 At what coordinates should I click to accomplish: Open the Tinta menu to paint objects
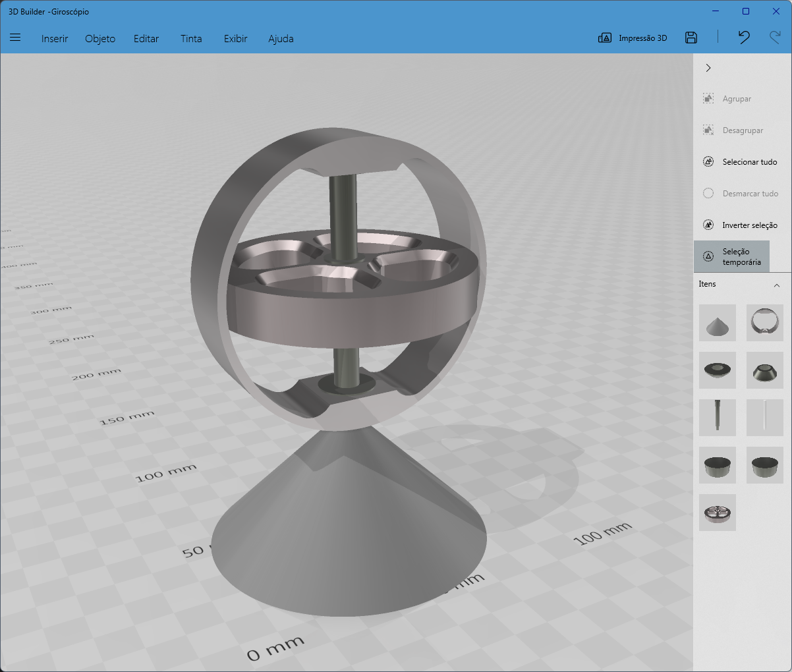[191, 38]
